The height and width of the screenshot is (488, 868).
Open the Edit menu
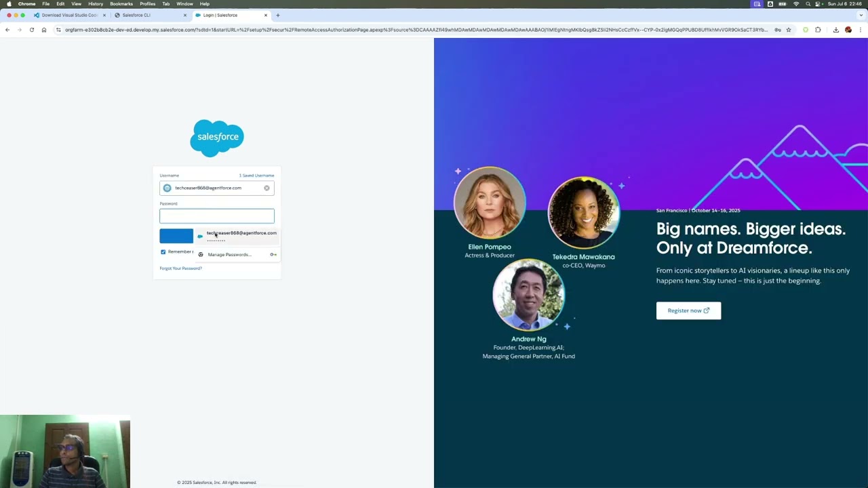60,4
